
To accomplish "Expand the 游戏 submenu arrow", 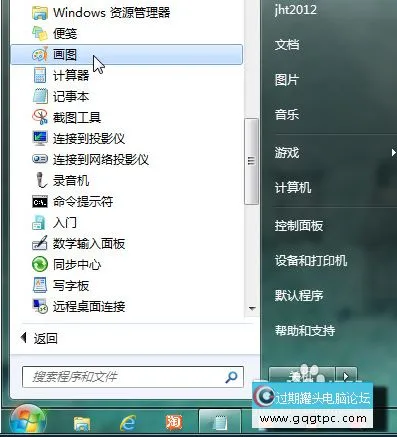I will [x=393, y=153].
